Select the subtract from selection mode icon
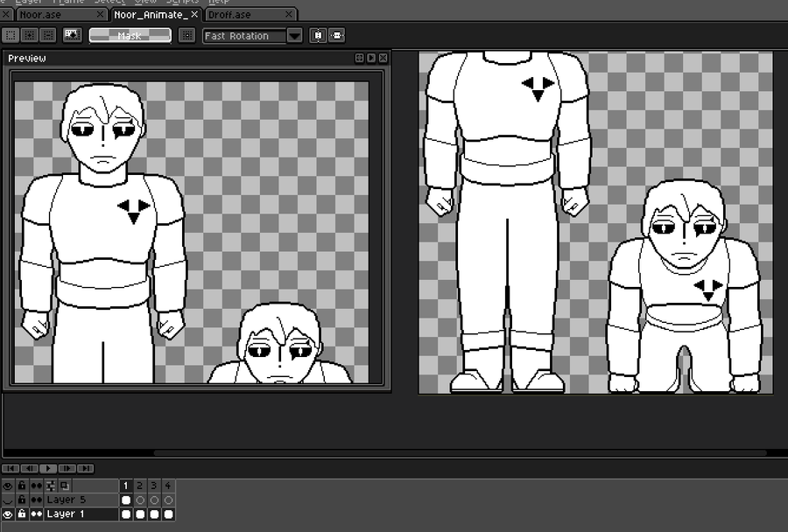The height and width of the screenshot is (532, 788). point(48,35)
